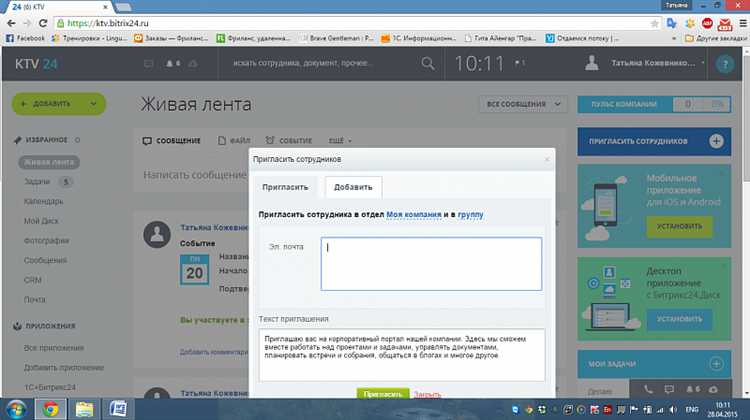The height and width of the screenshot is (420, 750).
Task: Select the Событие post tab
Action: tap(289, 141)
